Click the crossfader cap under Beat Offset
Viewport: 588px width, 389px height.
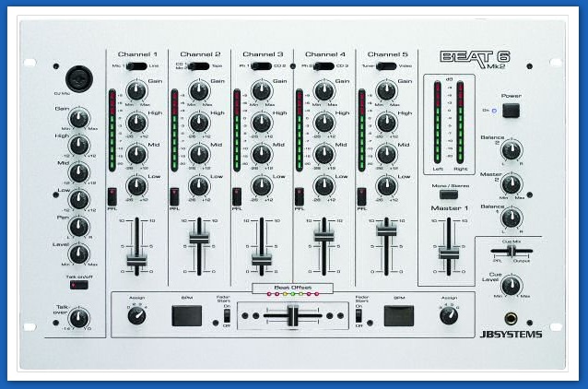point(293,316)
